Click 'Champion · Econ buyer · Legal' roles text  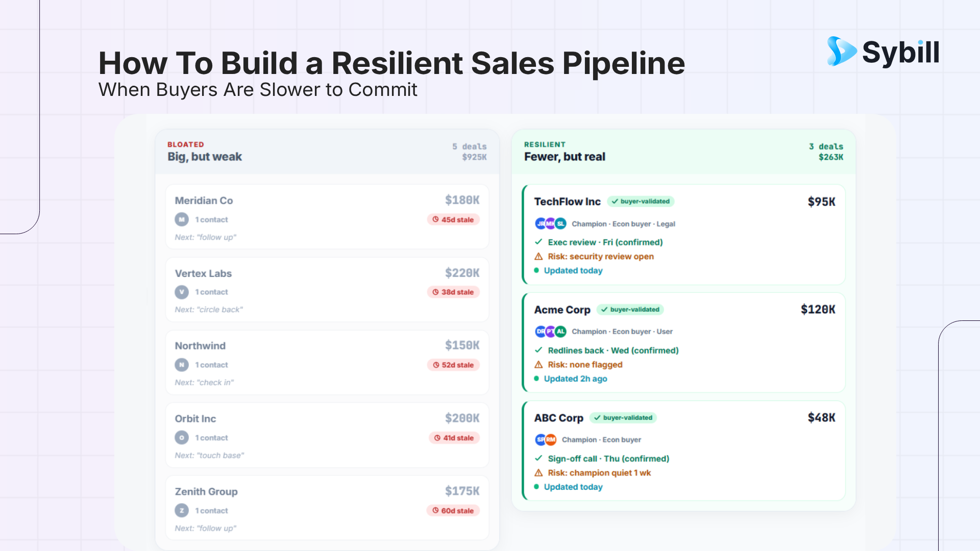tap(623, 224)
